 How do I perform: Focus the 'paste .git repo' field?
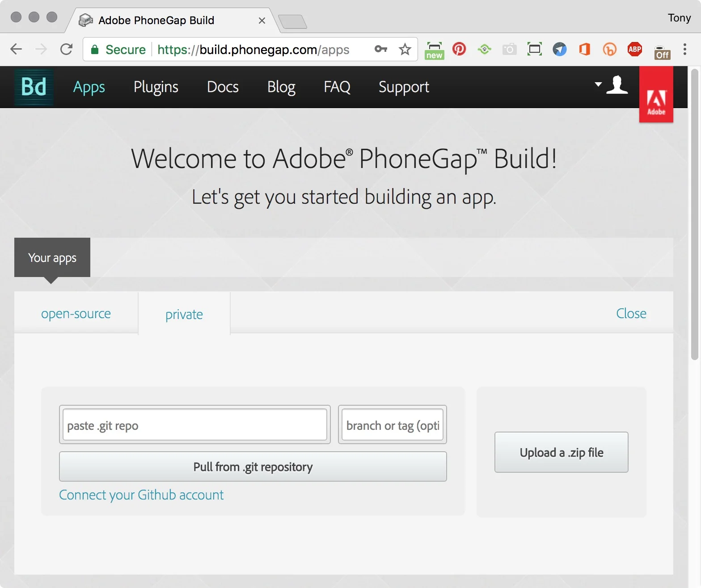[195, 424]
